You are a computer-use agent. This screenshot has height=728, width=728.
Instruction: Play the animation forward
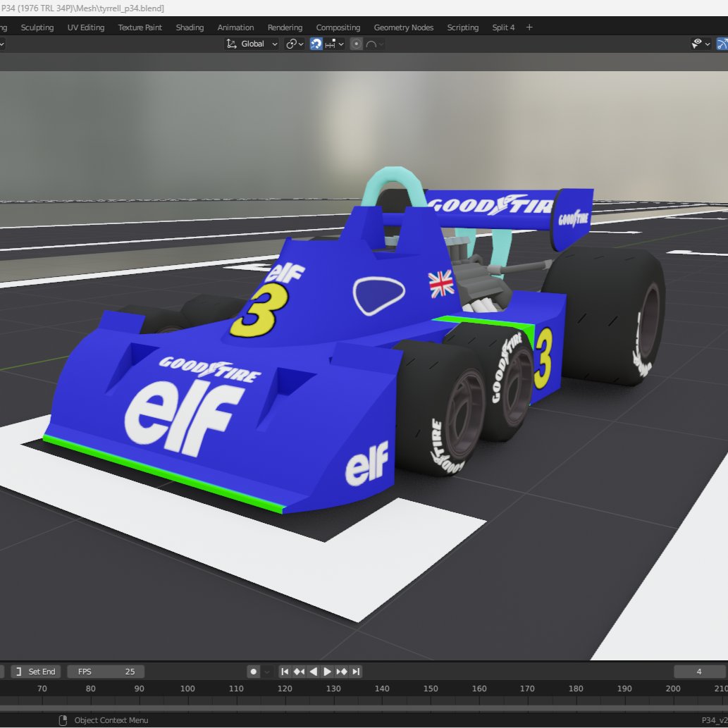327,672
